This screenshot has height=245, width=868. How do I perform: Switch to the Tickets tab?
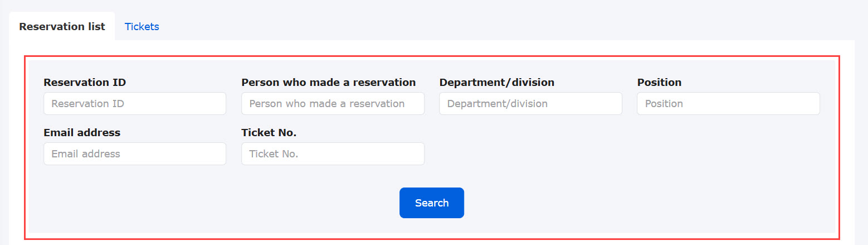142,27
